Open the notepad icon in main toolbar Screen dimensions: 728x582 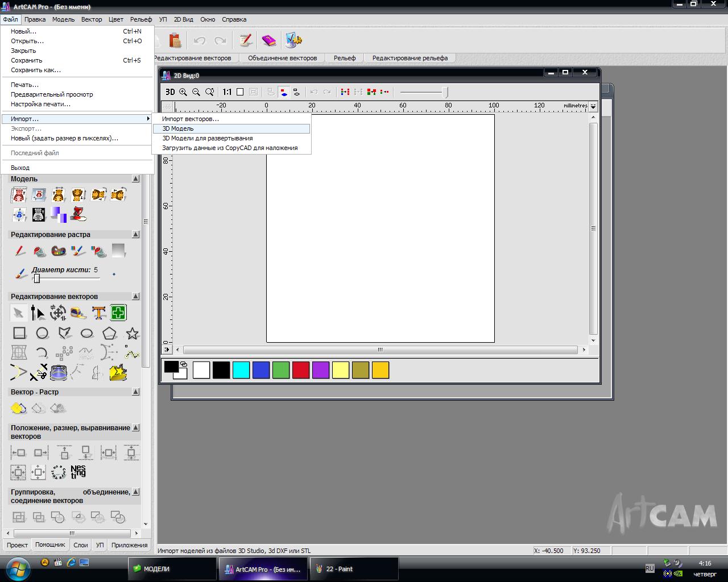pyautogui.click(x=246, y=40)
